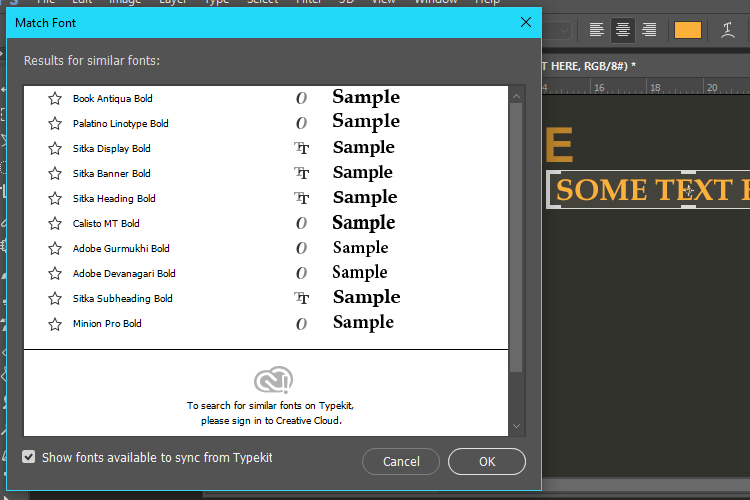Viewport: 750px width, 500px height.
Task: Mark Sitka Heading Bold as favorite
Action: tap(55, 198)
